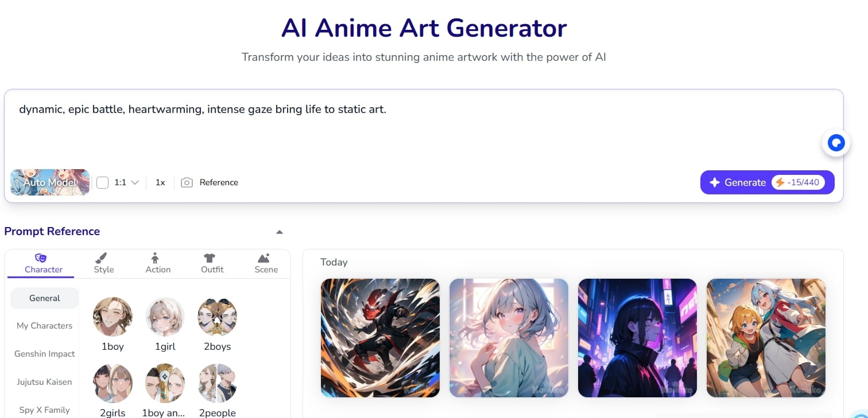Open the neon city girl thumbnail

(637, 338)
